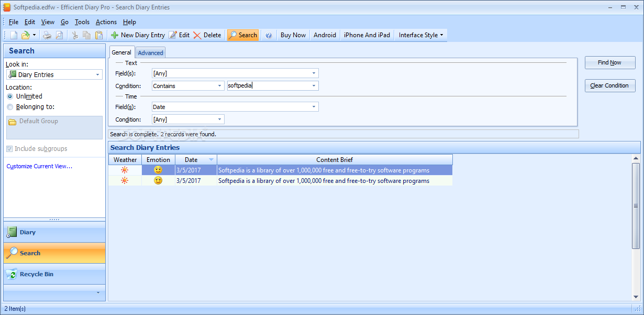Screen dimensions: 644x315
Task: Click the Open folder toolbar icon
Action: (x=25, y=35)
